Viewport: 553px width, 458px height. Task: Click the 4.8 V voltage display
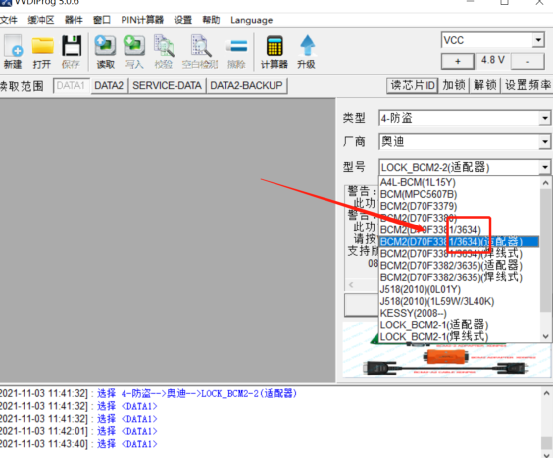[493, 60]
